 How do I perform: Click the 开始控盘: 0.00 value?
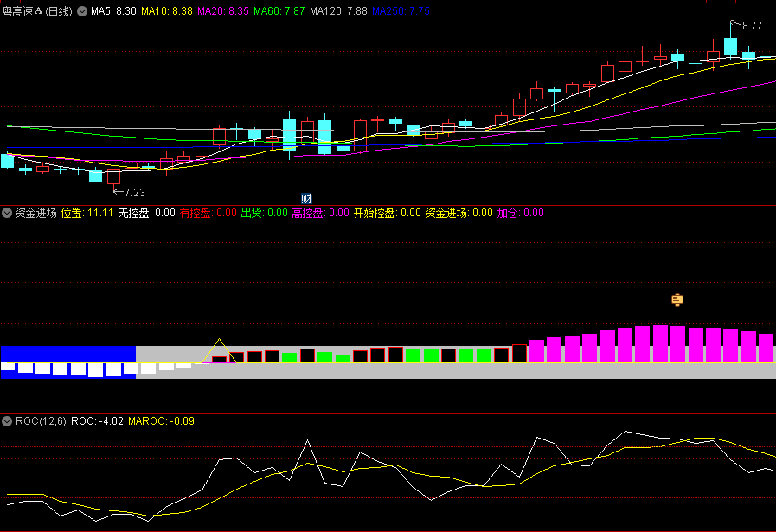click(x=388, y=213)
